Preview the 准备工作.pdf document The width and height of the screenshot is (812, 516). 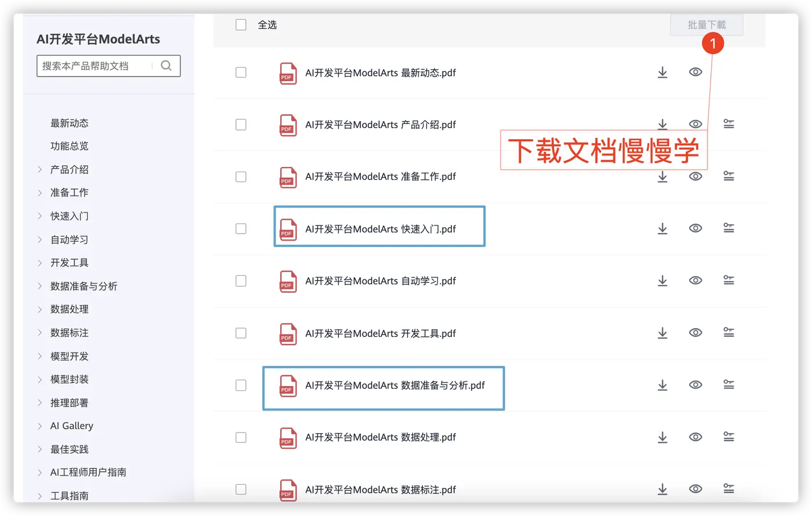point(695,176)
